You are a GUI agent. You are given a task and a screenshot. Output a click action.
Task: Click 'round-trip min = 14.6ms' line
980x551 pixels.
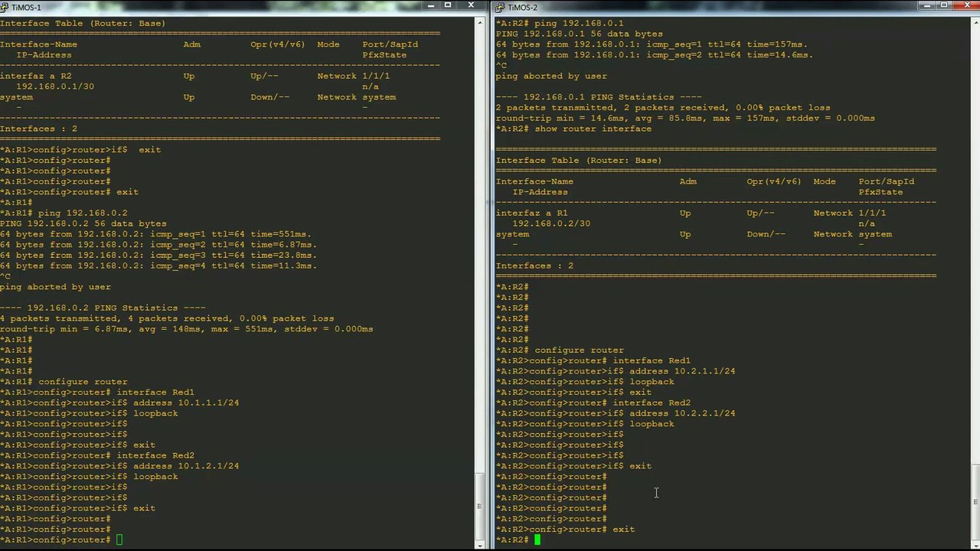click(685, 119)
